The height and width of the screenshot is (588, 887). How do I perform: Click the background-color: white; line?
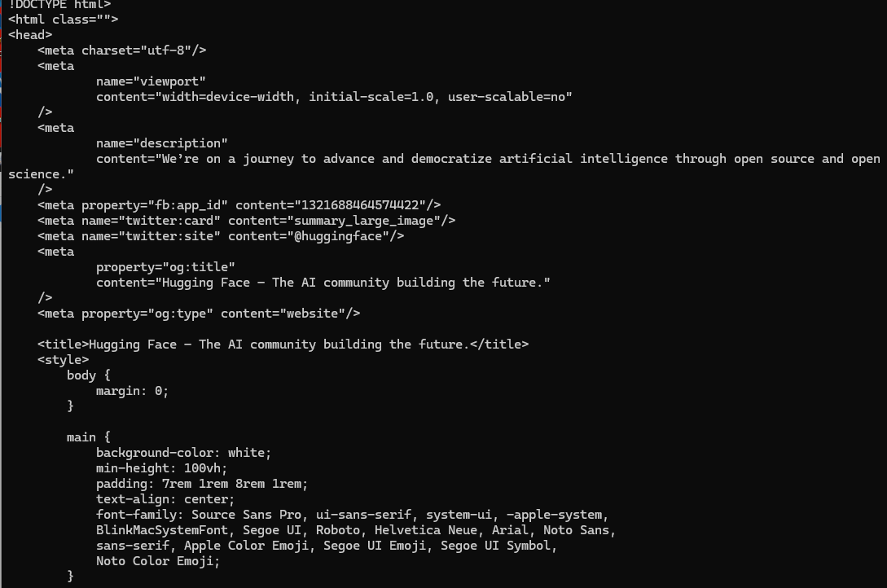183,453
